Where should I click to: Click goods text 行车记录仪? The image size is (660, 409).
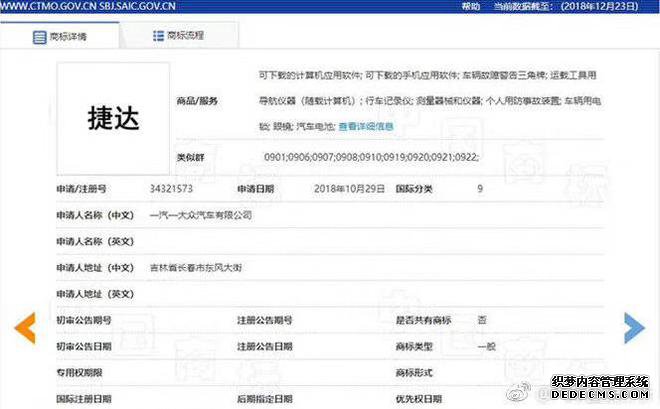[389, 101]
